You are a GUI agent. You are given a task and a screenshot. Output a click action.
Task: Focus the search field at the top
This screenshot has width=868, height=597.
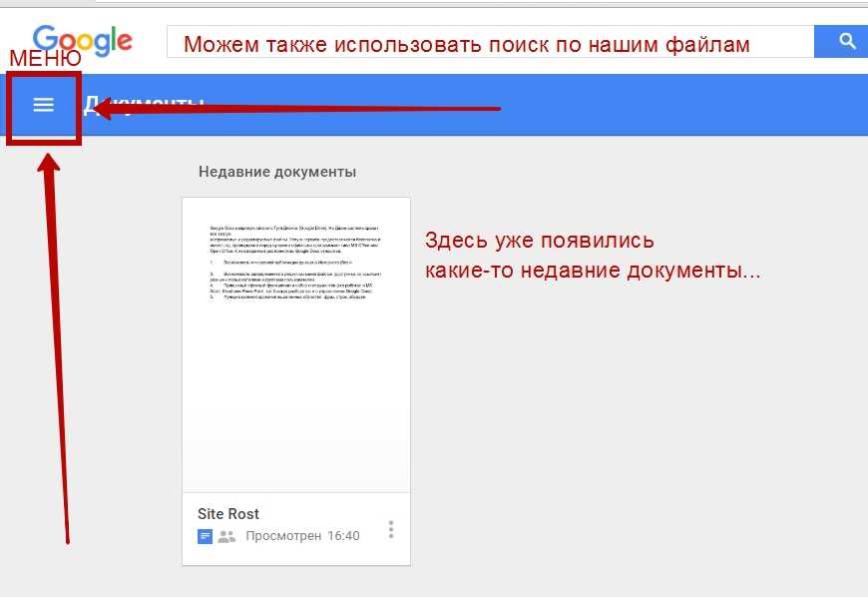point(489,44)
